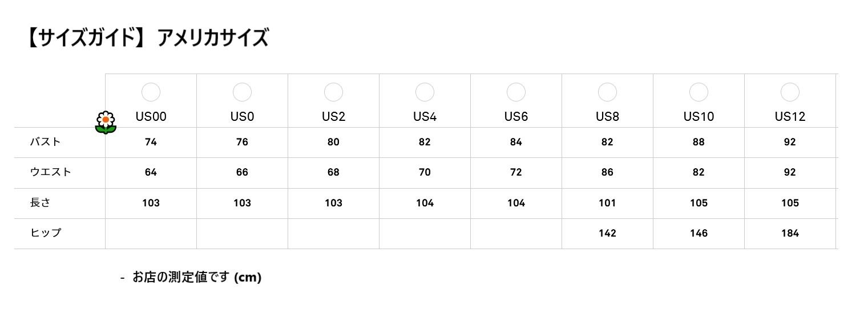Choose the US8 size radio button

point(607,92)
